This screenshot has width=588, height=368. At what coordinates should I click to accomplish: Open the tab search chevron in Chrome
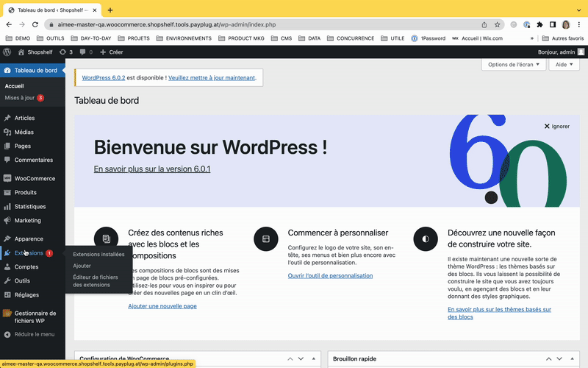point(579,10)
